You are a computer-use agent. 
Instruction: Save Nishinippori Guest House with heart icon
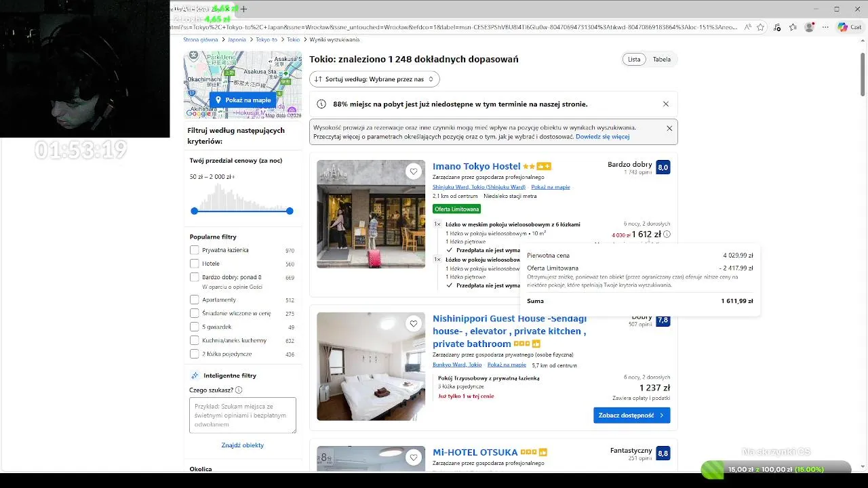point(414,323)
